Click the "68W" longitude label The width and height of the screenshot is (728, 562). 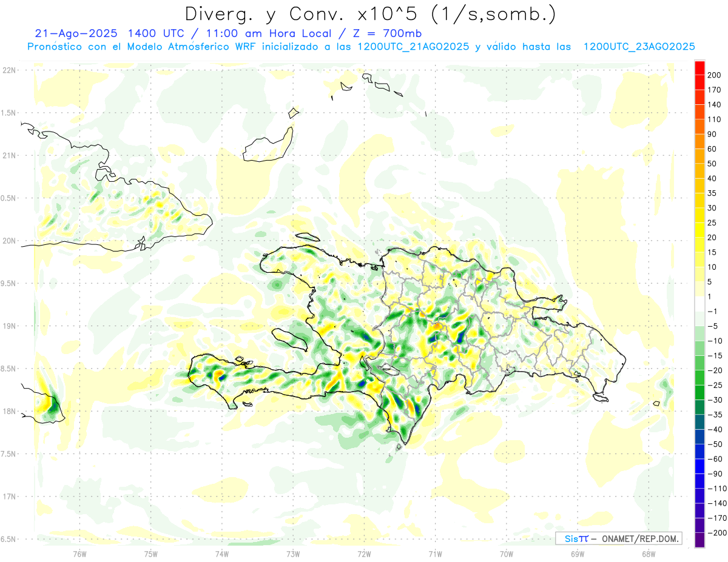coord(648,554)
